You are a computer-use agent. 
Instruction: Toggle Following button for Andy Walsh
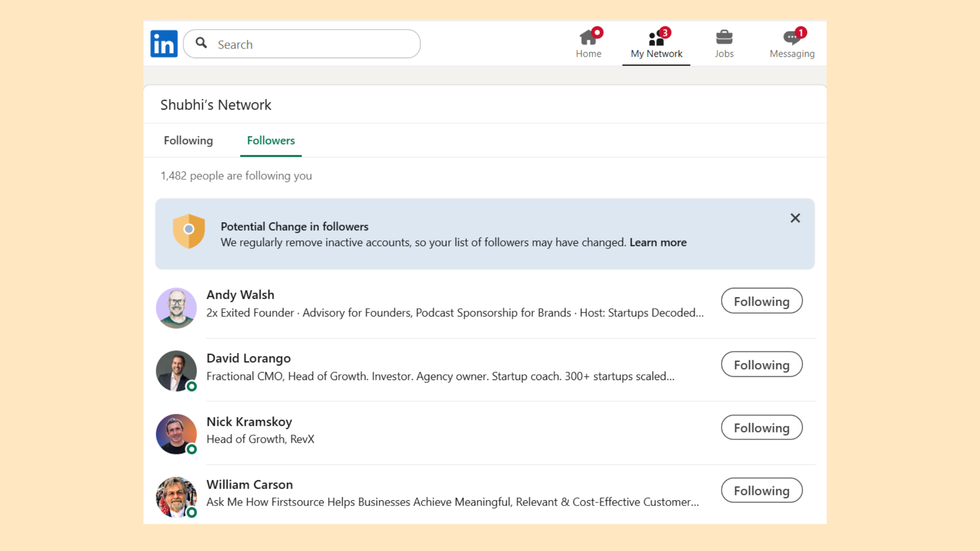762,301
